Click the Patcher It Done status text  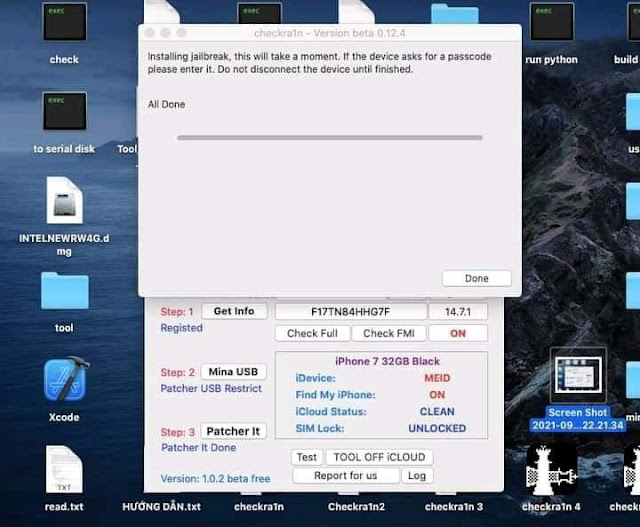(198, 447)
